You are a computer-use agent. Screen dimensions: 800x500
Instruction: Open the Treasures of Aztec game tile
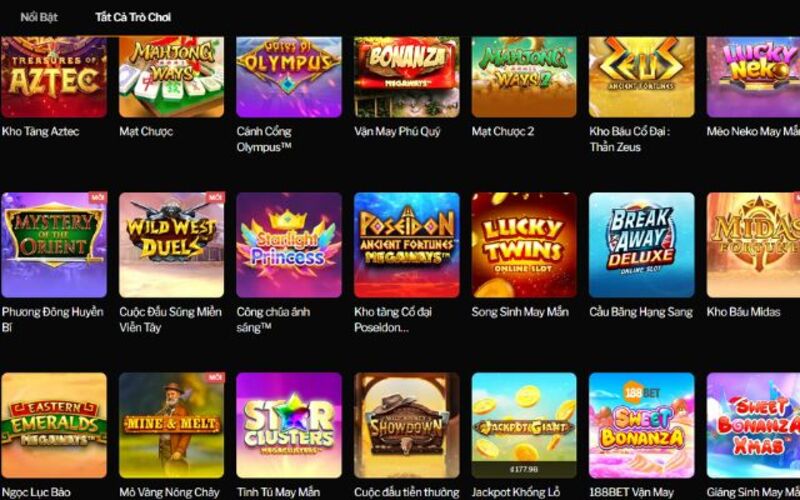coord(54,77)
